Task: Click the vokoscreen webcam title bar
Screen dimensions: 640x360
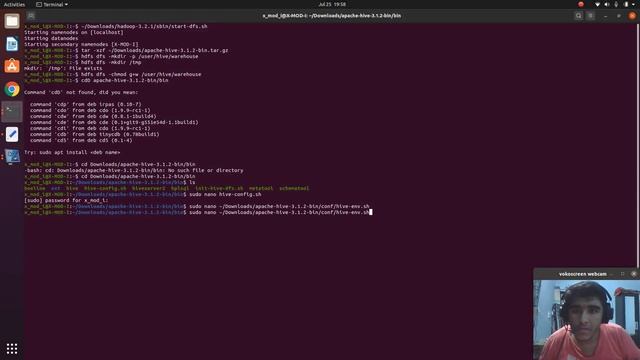Action: click(582, 273)
